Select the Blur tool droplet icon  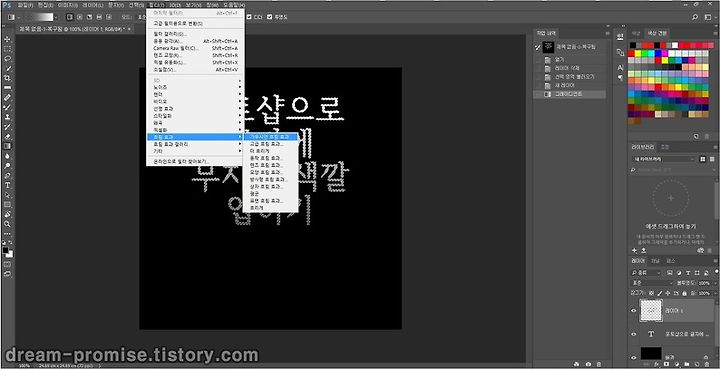pos(7,156)
